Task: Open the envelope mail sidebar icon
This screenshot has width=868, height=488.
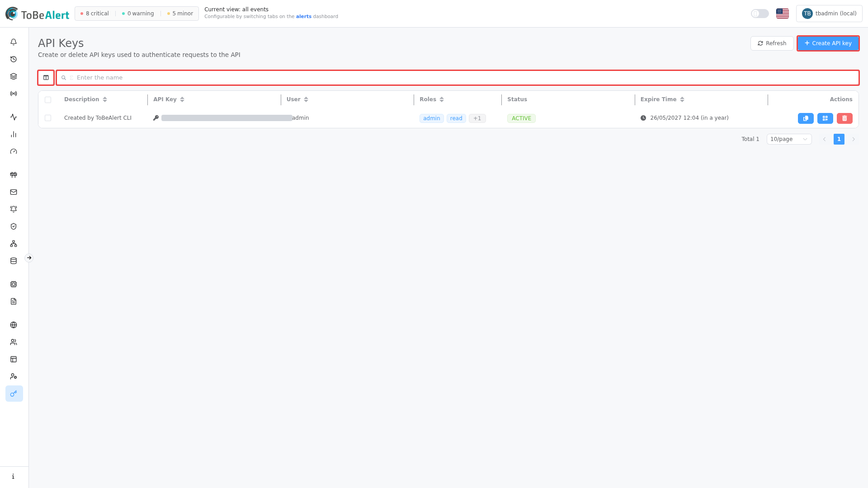Action: pyautogui.click(x=14, y=192)
